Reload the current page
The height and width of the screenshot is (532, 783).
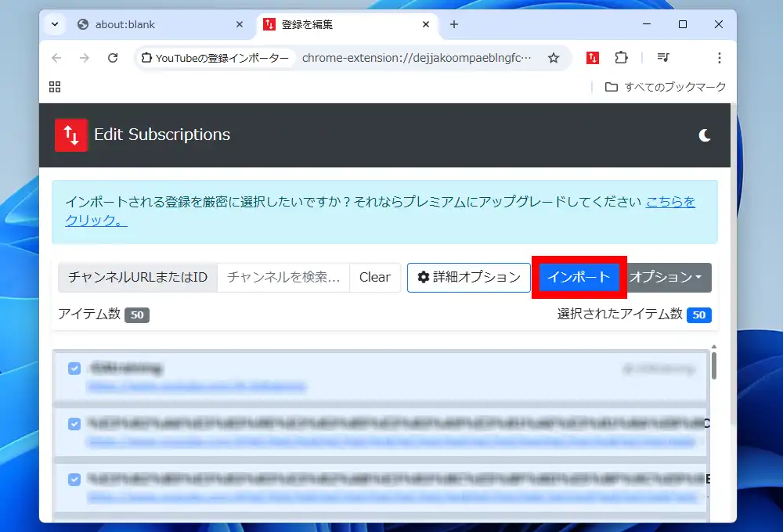click(x=113, y=58)
